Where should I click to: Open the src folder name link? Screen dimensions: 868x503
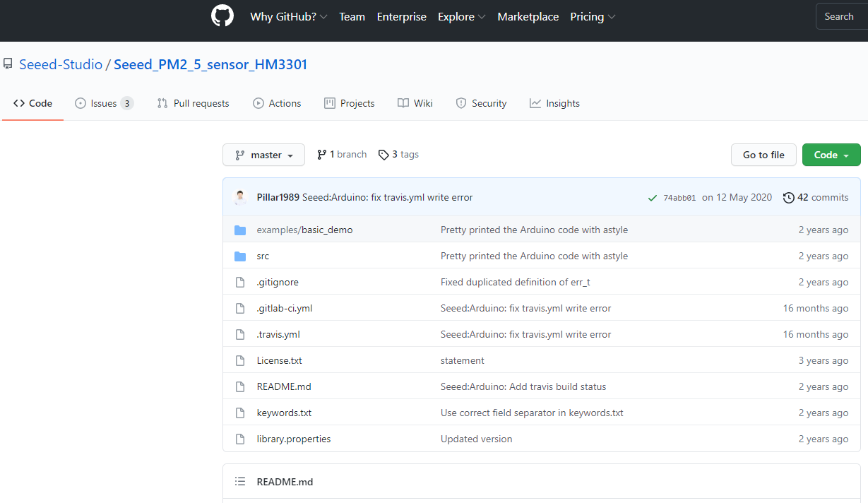tap(263, 256)
